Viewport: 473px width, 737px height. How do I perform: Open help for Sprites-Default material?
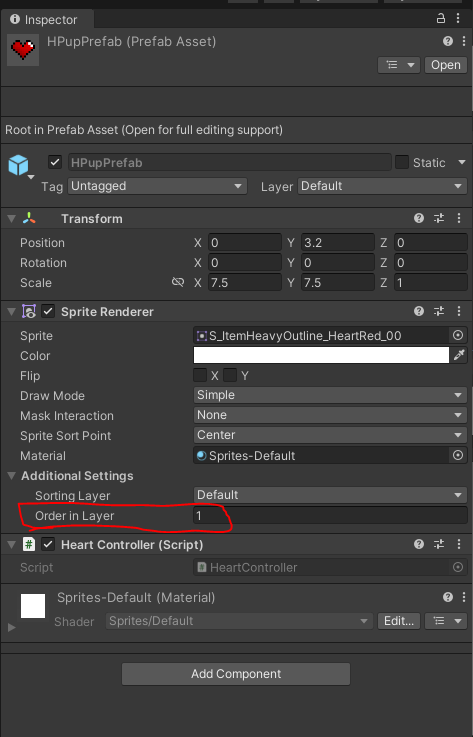tap(448, 597)
